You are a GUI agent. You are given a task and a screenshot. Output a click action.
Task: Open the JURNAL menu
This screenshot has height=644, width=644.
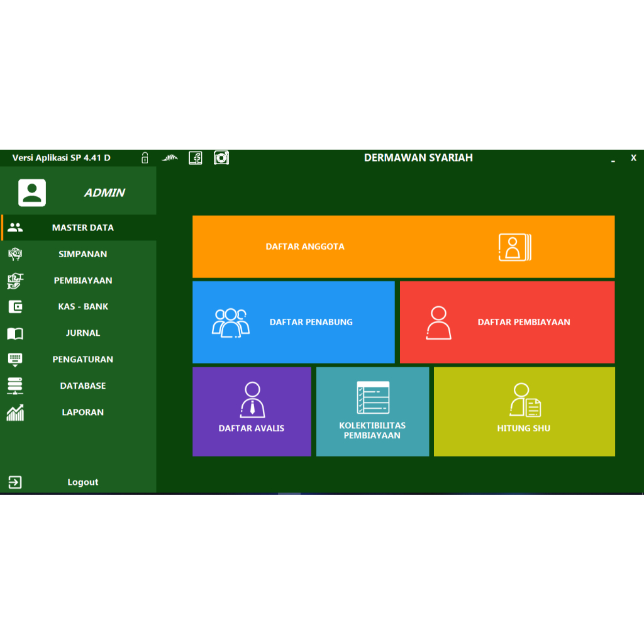(79, 333)
